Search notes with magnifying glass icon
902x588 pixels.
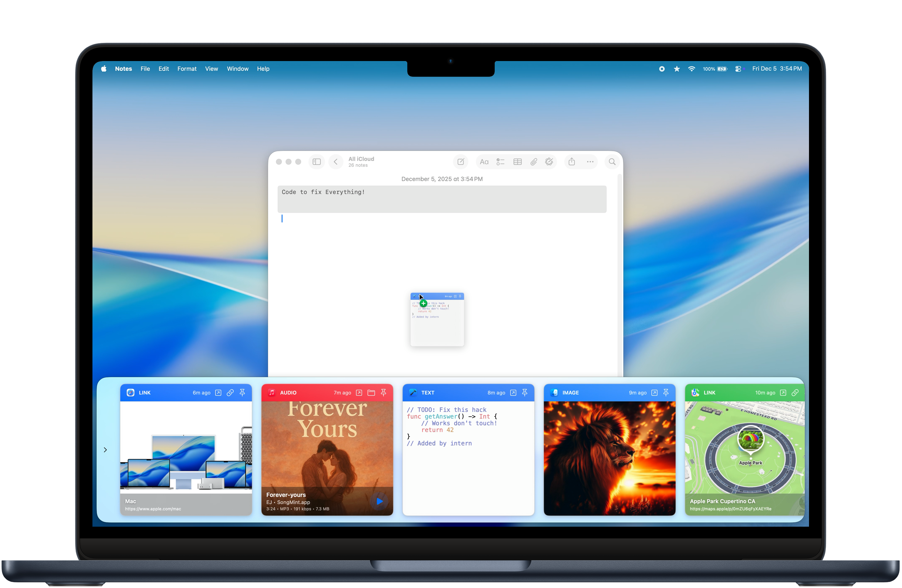pos(612,162)
